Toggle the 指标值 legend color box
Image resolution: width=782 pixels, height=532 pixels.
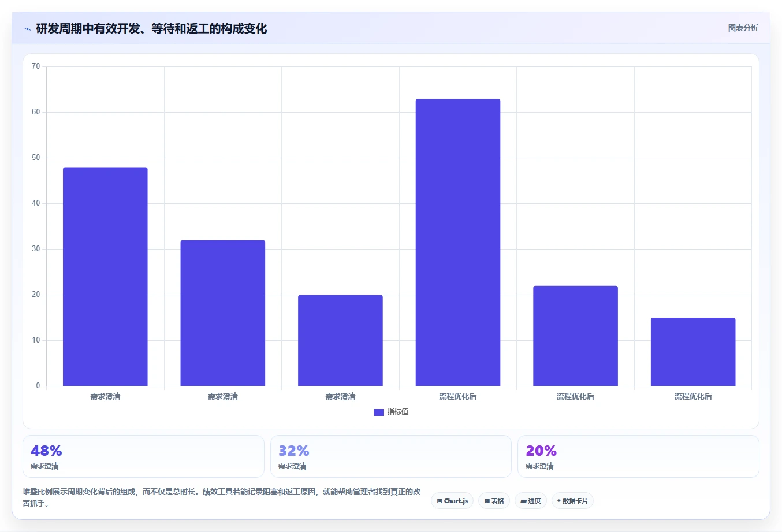(379, 412)
